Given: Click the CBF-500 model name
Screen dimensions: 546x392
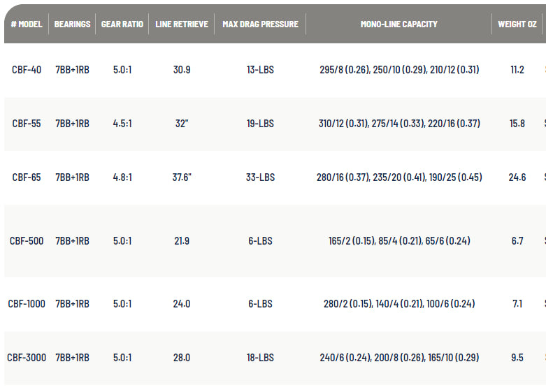Looking at the screenshot, I should click(27, 241).
